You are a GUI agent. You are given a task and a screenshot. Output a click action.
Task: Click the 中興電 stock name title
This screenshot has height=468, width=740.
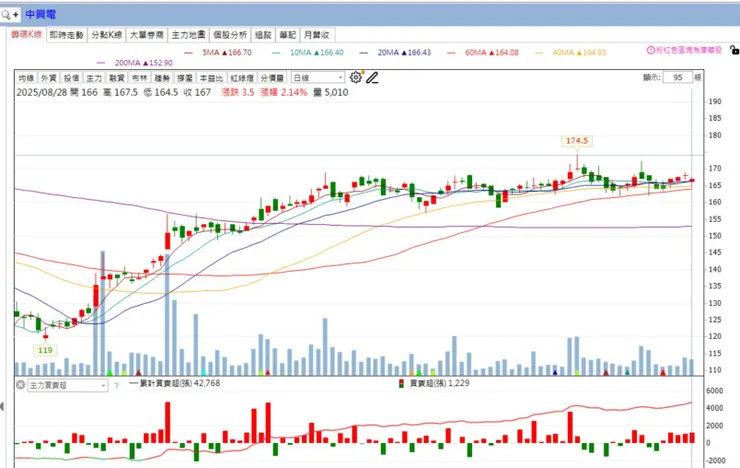click(x=41, y=15)
